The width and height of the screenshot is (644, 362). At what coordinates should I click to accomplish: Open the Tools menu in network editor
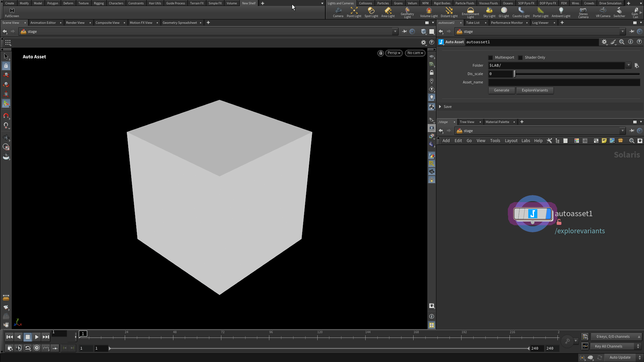pyautogui.click(x=495, y=141)
